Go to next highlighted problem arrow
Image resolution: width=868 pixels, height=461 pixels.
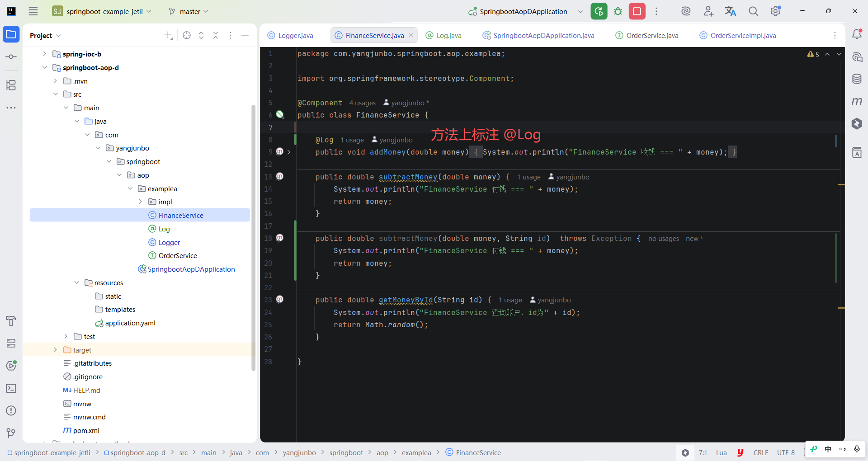coord(839,54)
